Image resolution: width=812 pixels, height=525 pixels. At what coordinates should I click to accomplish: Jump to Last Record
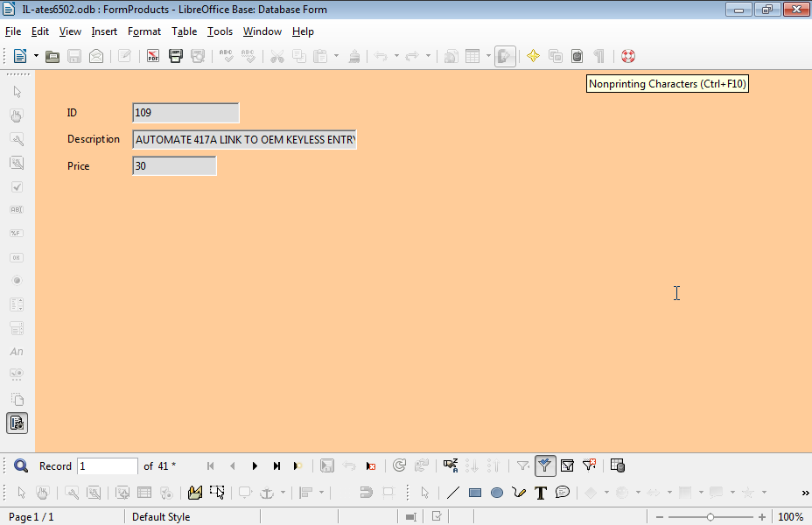[276, 466]
